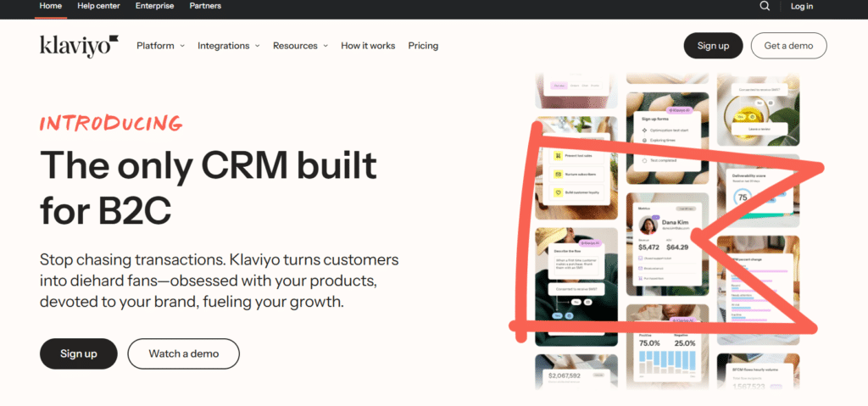
Task: Open the Pricing page
Action: pyautogui.click(x=424, y=46)
